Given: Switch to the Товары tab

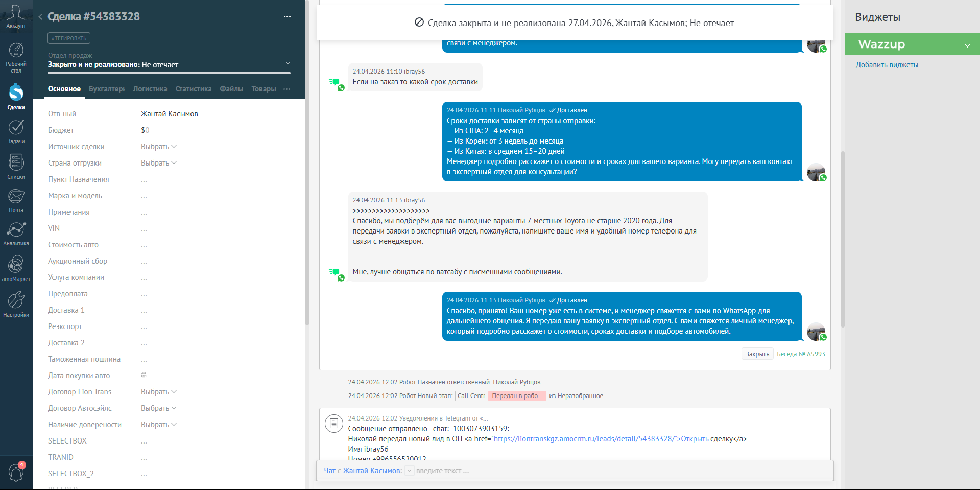Looking at the screenshot, I should 264,89.
